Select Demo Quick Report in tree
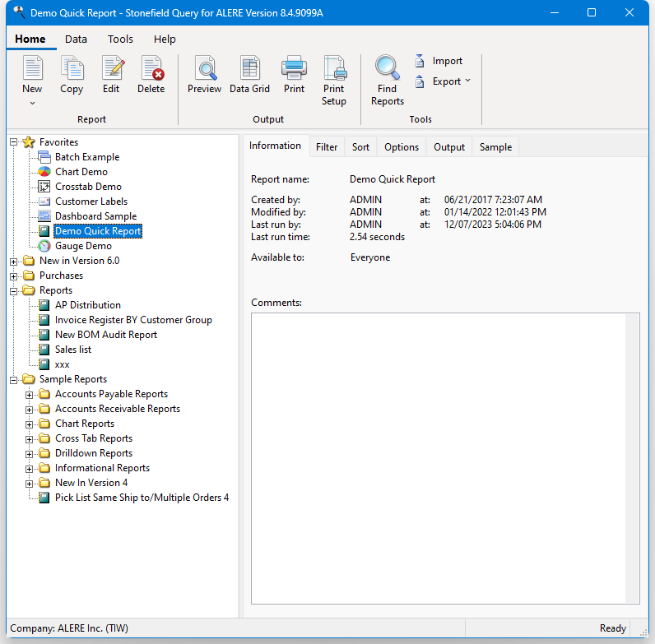 pos(98,231)
